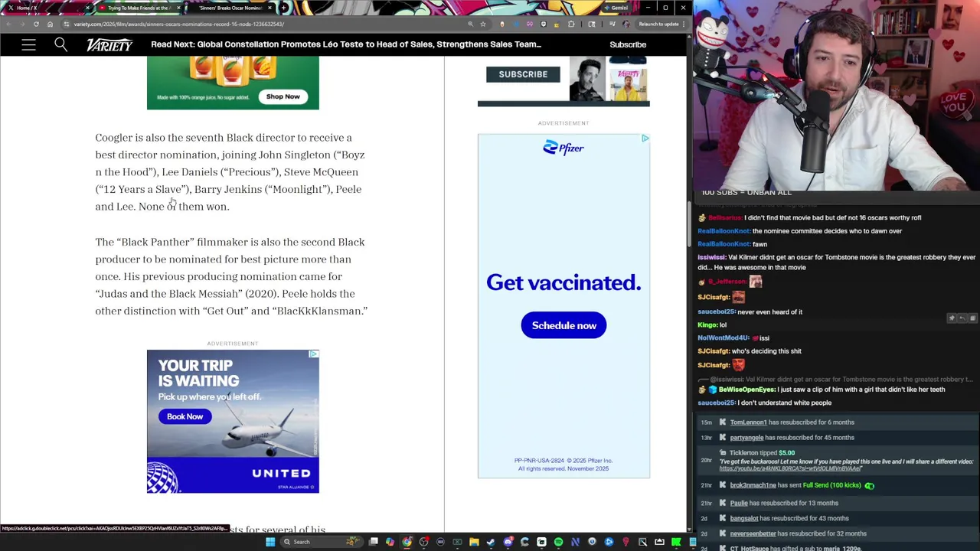Screen dimensions: 980x551
Task: Open a new browser tab
Action: tap(284, 8)
